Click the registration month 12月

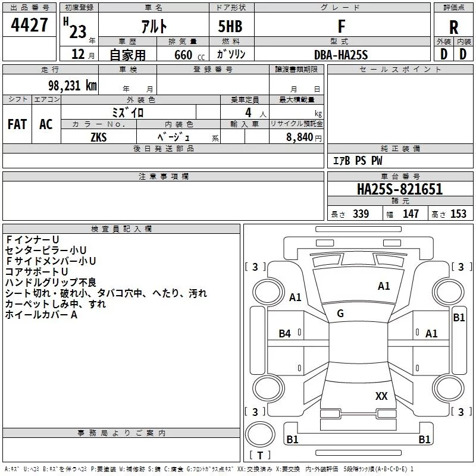tap(83, 54)
